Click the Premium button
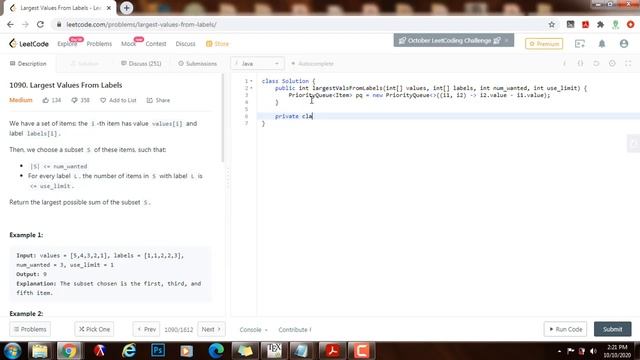 tap(544, 44)
